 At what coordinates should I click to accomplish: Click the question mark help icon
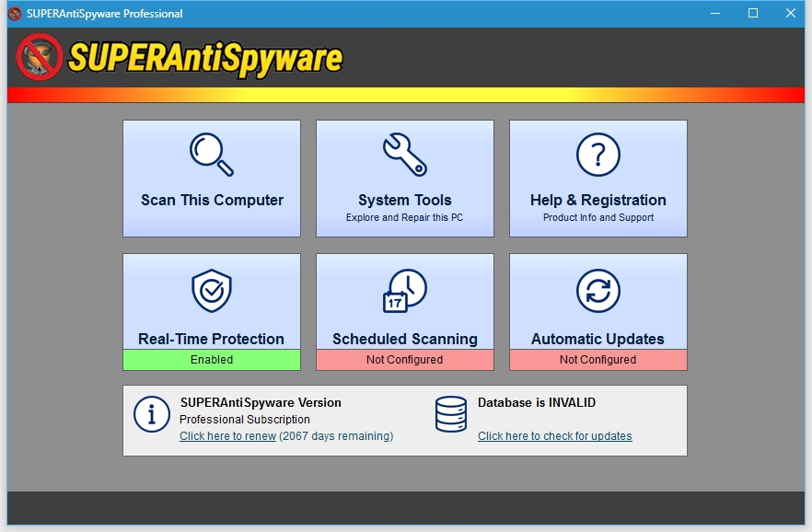tap(598, 154)
